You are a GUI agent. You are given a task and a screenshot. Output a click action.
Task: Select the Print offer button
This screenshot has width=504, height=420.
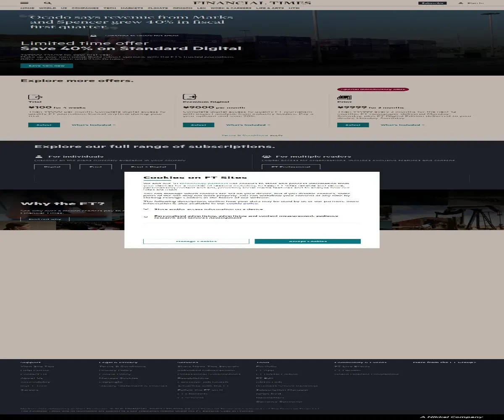pyautogui.click(x=353, y=125)
